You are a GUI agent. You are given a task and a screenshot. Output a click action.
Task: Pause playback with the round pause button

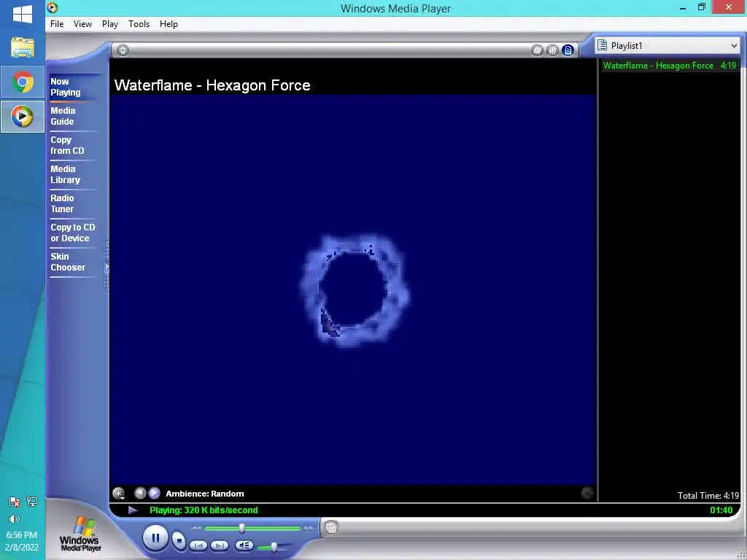(x=155, y=538)
